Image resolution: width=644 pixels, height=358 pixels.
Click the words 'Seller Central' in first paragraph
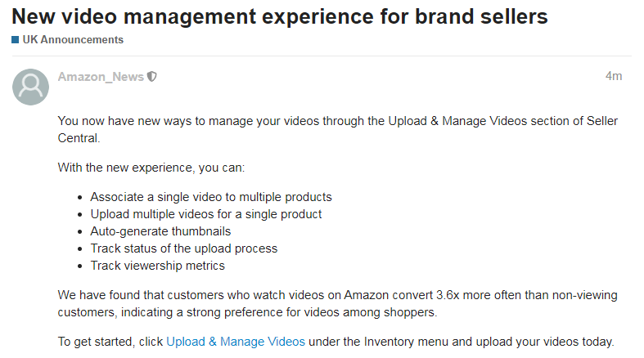point(79,138)
